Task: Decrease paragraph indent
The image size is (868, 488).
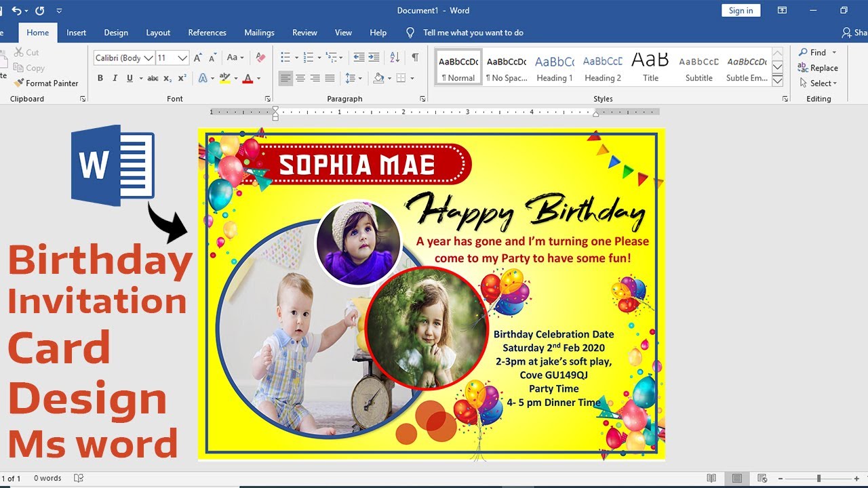Action: point(359,58)
